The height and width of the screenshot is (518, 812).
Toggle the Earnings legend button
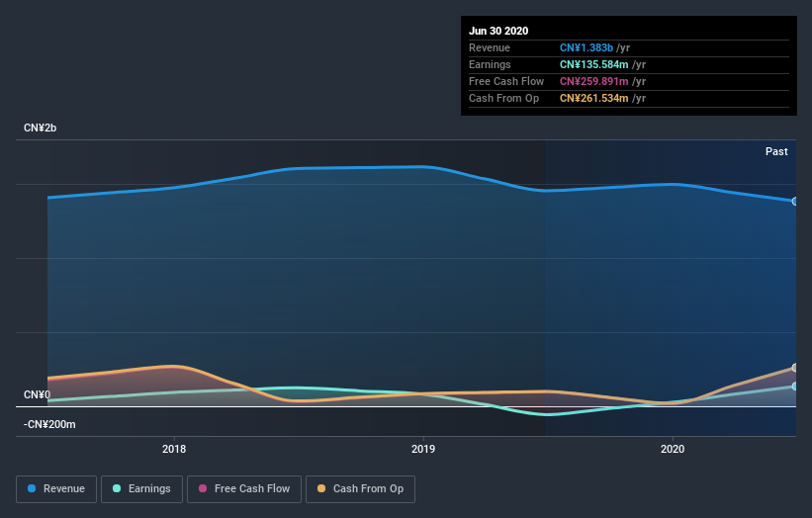141,489
